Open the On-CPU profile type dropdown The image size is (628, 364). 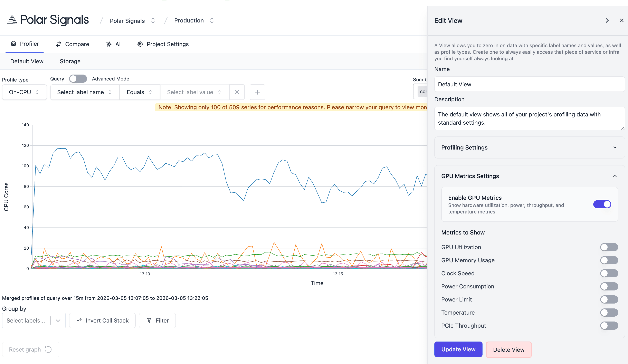tap(24, 92)
